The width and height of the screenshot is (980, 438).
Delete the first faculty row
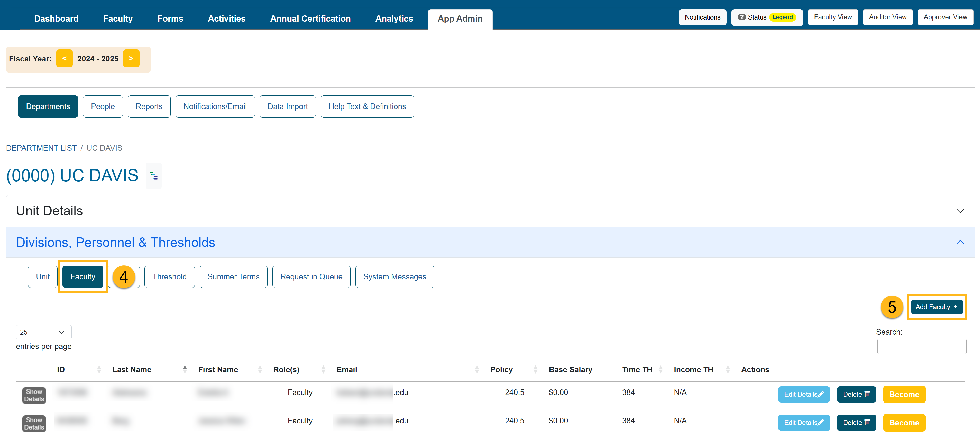click(x=856, y=395)
